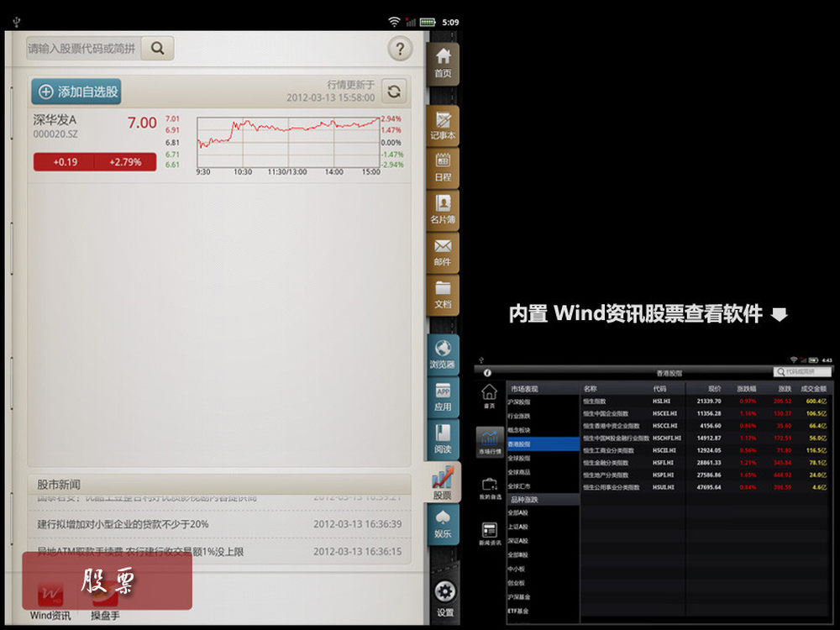Click 21339.70 price cell in Wind table

(x=709, y=401)
